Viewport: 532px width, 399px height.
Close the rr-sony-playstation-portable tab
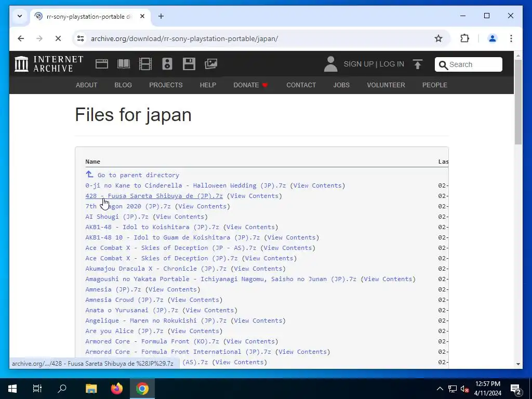click(x=142, y=16)
